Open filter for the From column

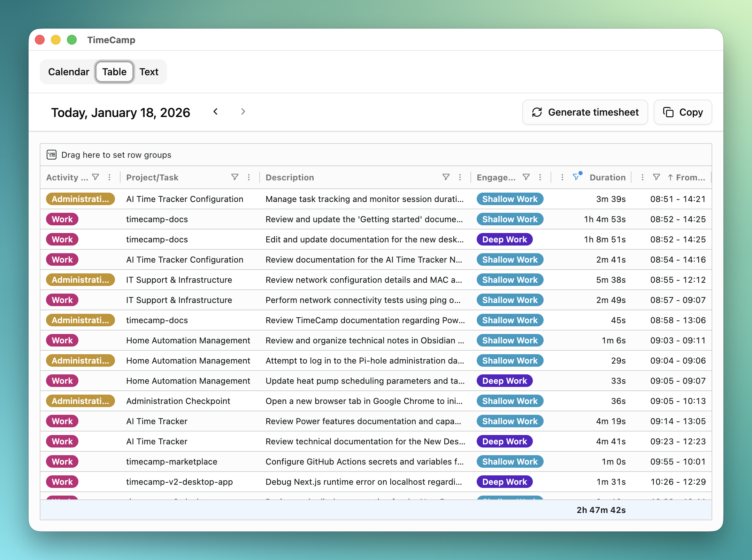click(657, 177)
